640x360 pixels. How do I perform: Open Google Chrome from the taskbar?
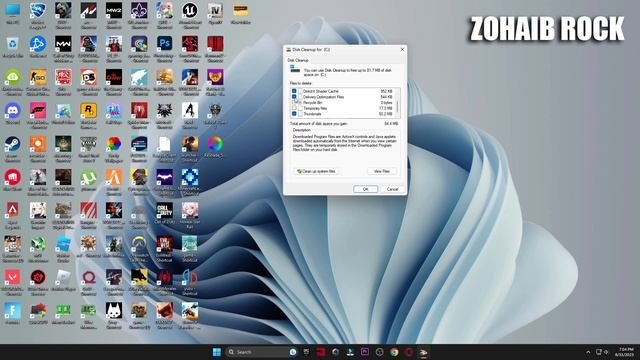pos(394,352)
